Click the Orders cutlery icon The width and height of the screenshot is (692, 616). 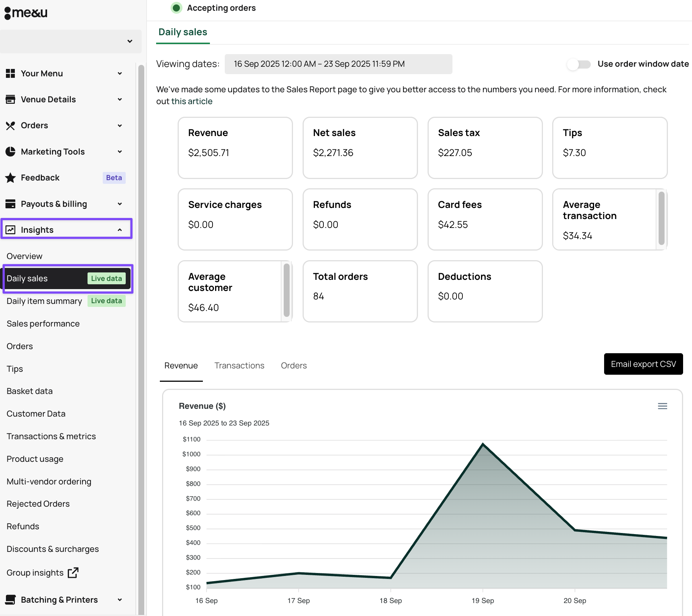pos(10,126)
